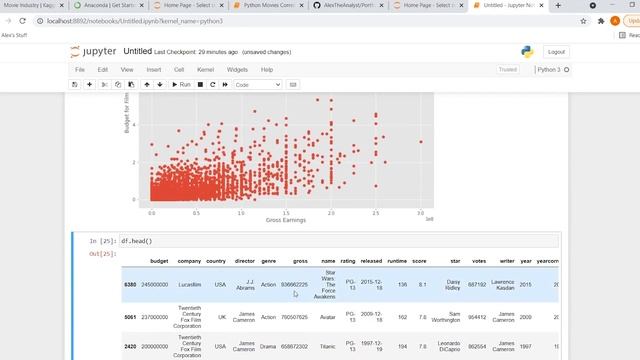640x360 pixels.
Task: Open the cell type Code dropdown
Action: pyautogui.click(x=258, y=84)
